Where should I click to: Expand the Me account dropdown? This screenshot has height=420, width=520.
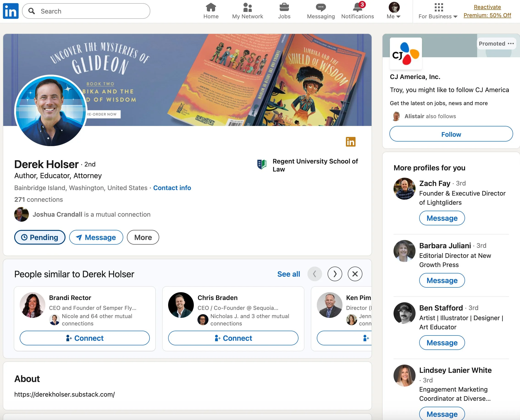[394, 11]
